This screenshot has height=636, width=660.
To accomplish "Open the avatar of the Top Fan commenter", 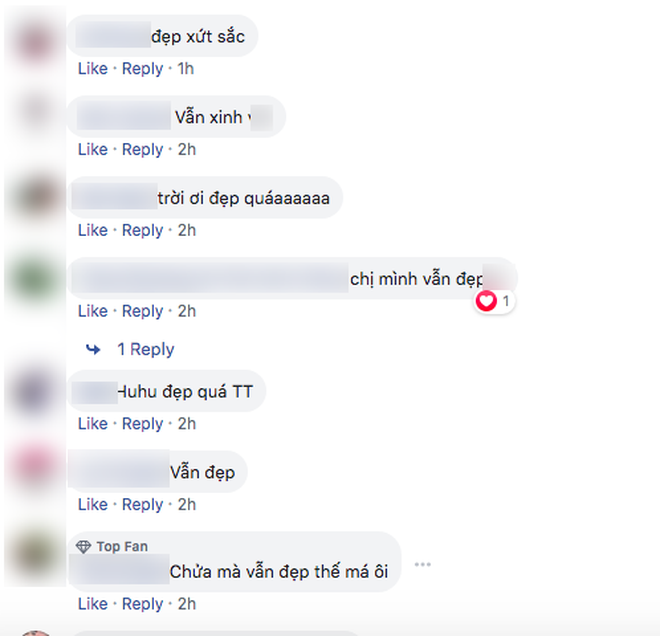I will (35, 555).
